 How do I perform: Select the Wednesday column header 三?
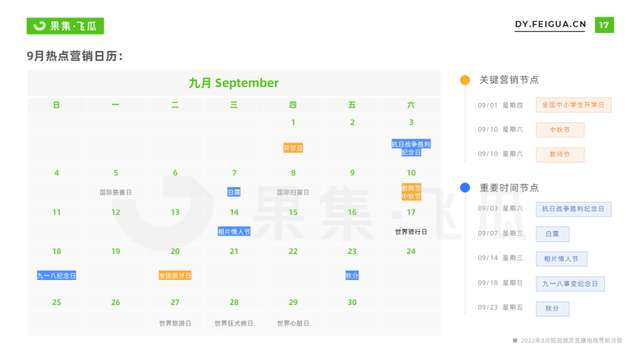[234, 105]
